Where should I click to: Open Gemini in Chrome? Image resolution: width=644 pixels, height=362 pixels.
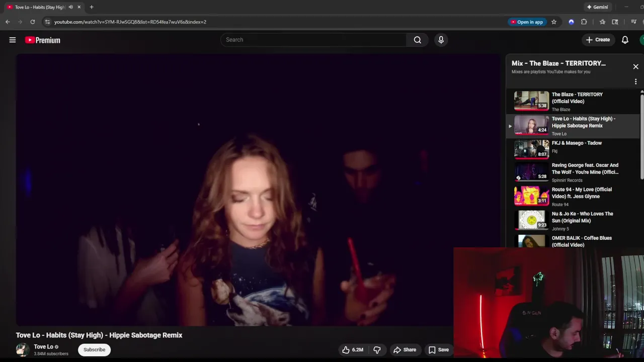(597, 7)
